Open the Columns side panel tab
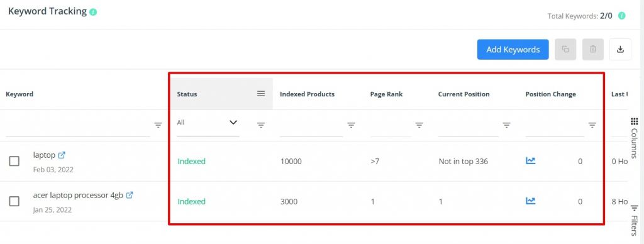The image size is (644, 244). click(634, 138)
